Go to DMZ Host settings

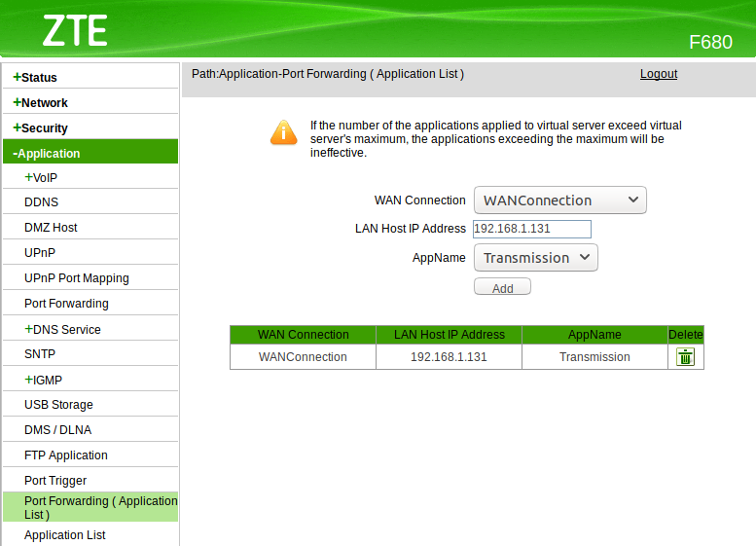tap(51, 228)
